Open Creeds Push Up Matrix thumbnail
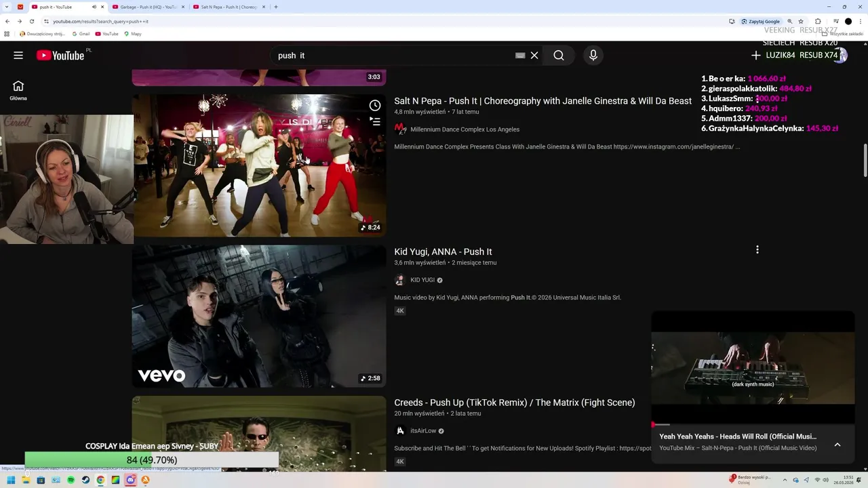The image size is (868, 488). (x=259, y=434)
